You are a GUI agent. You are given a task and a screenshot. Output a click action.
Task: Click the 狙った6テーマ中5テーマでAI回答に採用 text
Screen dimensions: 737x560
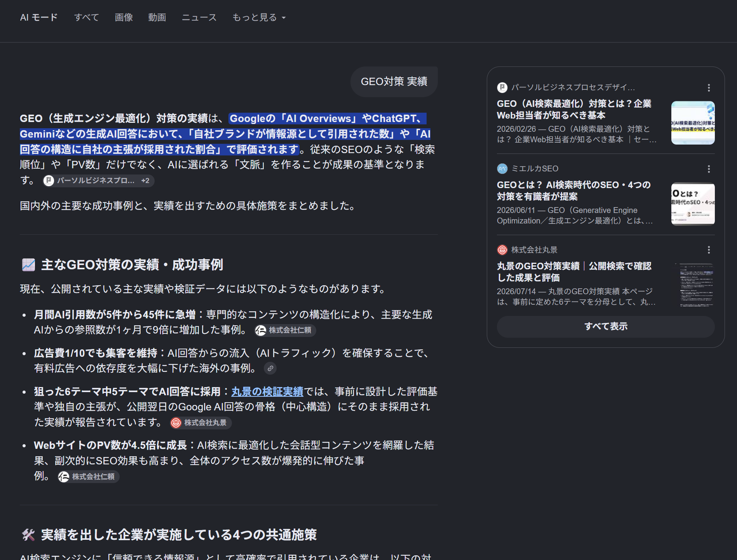pyautogui.click(x=127, y=391)
